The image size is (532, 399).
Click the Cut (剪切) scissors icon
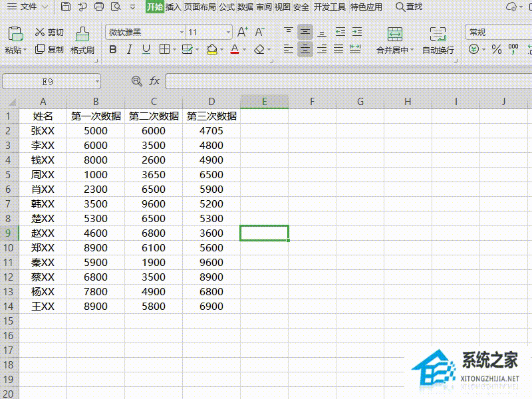[x=40, y=32]
